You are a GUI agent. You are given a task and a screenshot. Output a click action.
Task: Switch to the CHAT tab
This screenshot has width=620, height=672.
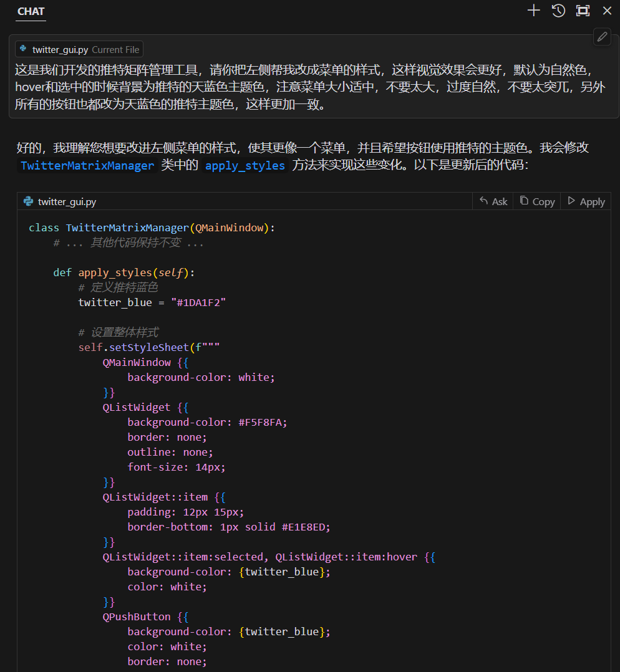pyautogui.click(x=31, y=12)
